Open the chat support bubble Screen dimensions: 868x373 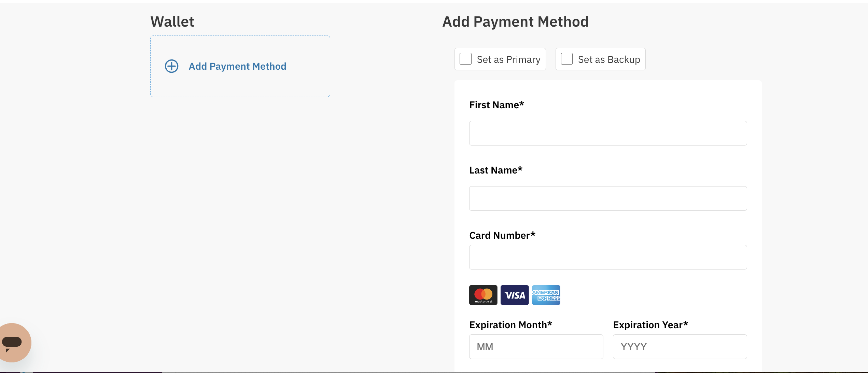click(x=14, y=342)
